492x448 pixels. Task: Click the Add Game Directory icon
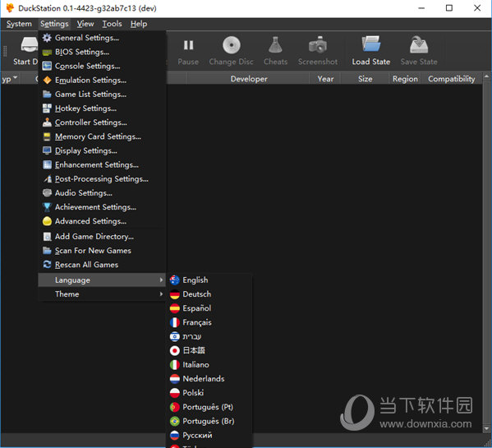click(x=47, y=237)
